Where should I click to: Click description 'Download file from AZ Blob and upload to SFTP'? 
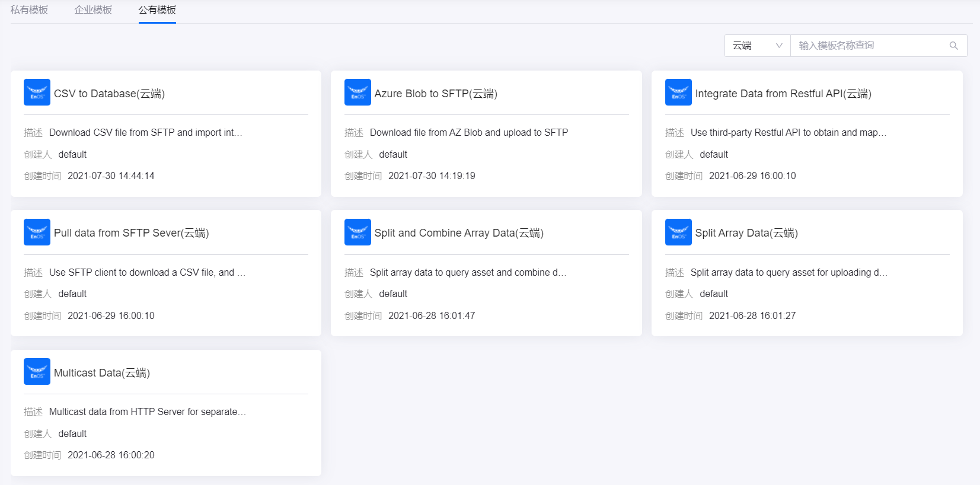coord(469,133)
